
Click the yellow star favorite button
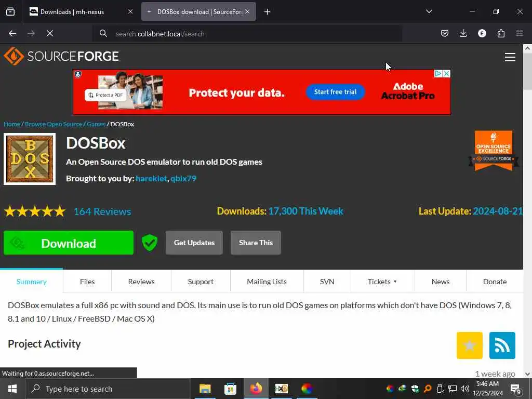(x=469, y=345)
